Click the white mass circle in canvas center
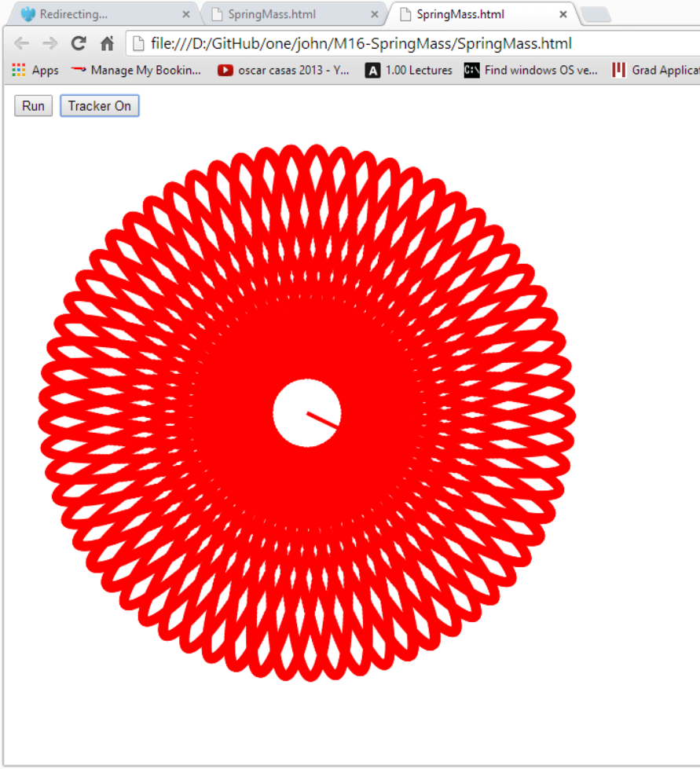The image size is (700, 769). pyautogui.click(x=307, y=413)
